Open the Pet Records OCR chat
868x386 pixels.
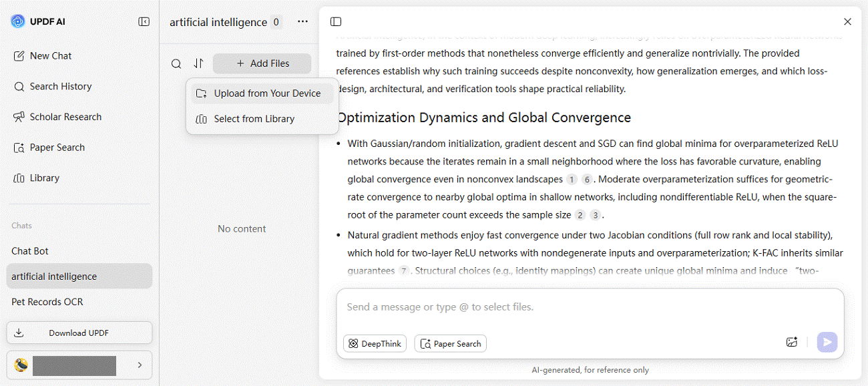tap(47, 302)
